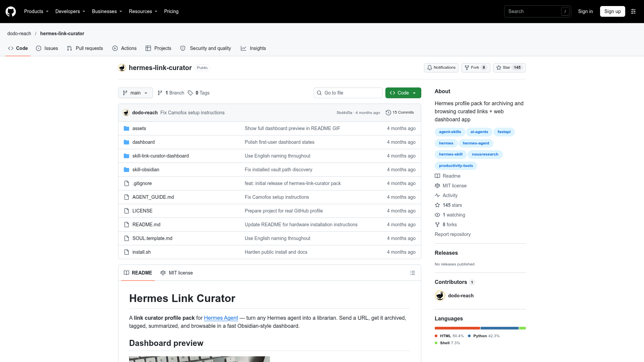Click the Sign up button
This screenshot has height=362, width=644.
click(x=612, y=11)
